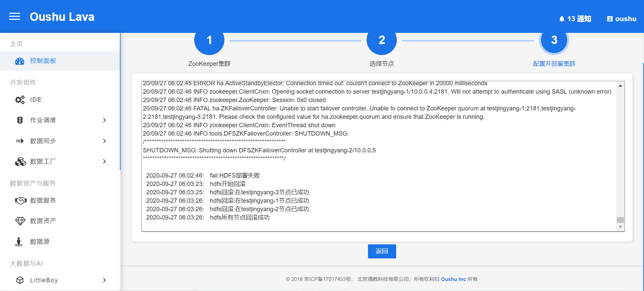Go to step 2 选择节点 circle
Image resolution: width=644 pixels, height=291 pixels.
[x=382, y=40]
